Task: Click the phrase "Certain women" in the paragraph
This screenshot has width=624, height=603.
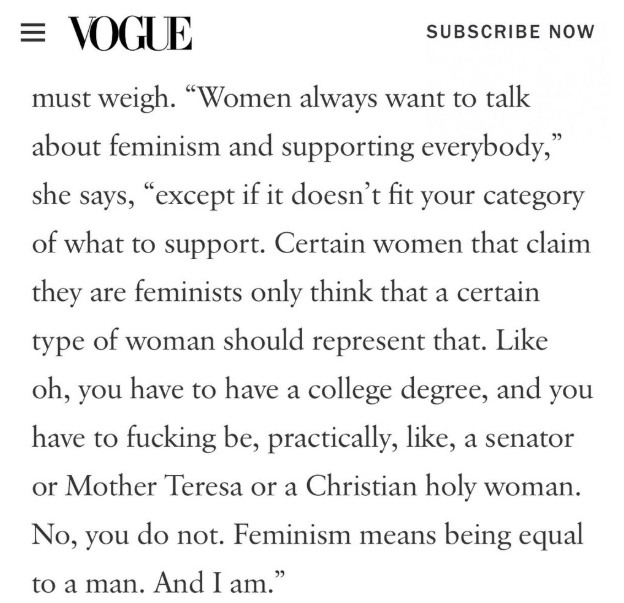Action: point(368,244)
